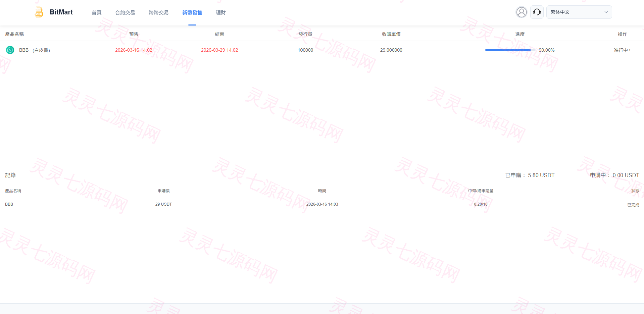The width and height of the screenshot is (644, 314).
Task: Click the 29 USDT record price
Action: click(163, 204)
